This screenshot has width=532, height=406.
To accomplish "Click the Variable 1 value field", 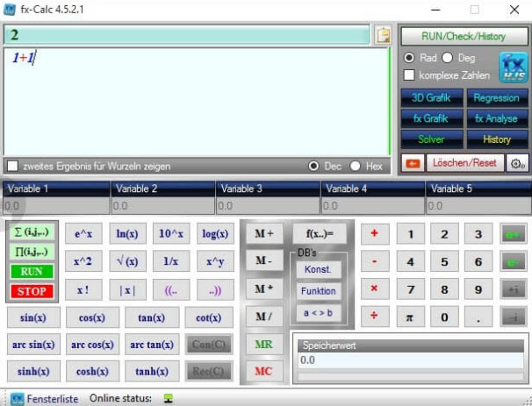I will [x=56, y=206].
